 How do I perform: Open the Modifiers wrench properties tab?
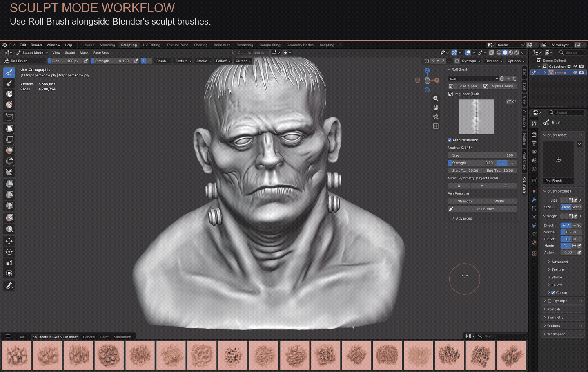[x=534, y=200]
